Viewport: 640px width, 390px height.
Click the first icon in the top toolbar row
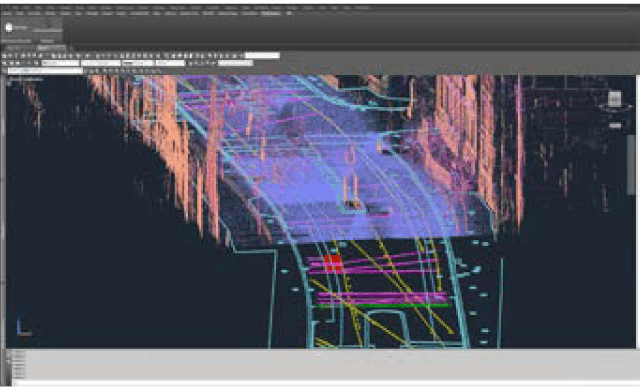5,55
